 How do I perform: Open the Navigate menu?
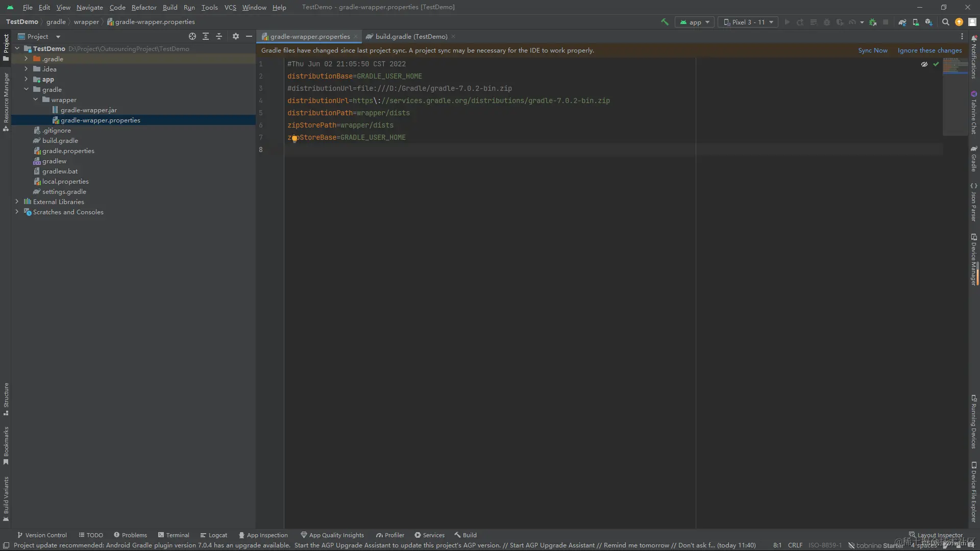(x=90, y=7)
